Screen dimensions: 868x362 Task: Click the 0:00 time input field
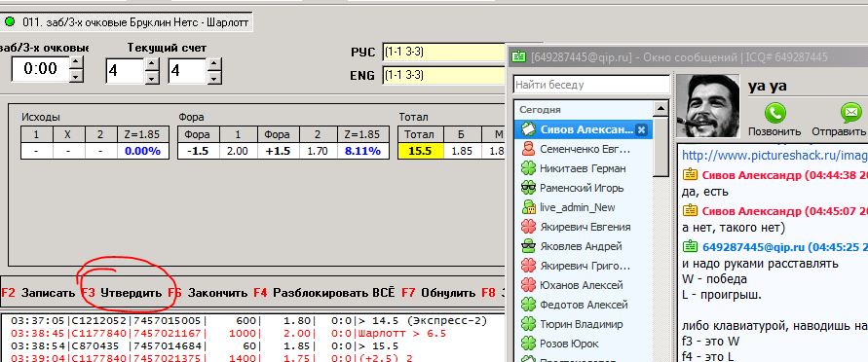point(40,69)
